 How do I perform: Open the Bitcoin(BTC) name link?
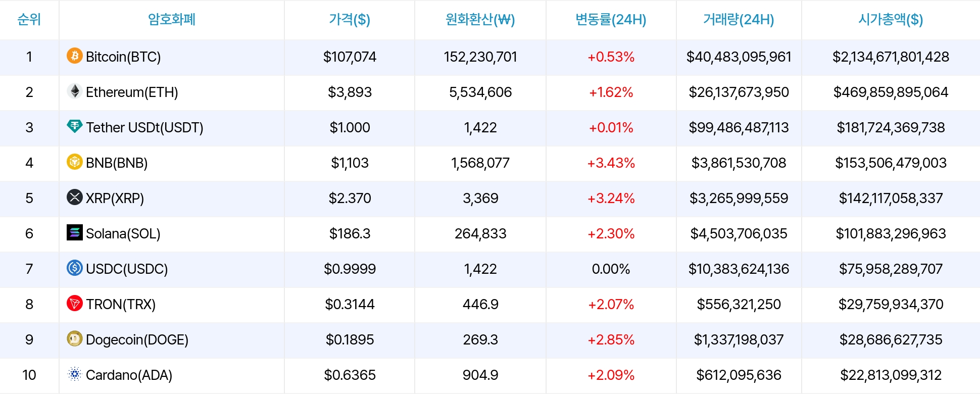[123, 57]
